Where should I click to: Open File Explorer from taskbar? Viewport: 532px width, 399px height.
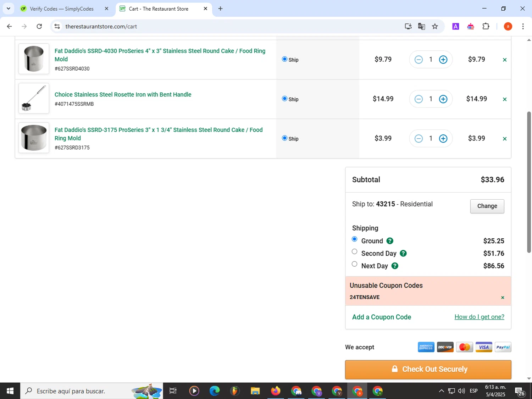tap(255, 391)
